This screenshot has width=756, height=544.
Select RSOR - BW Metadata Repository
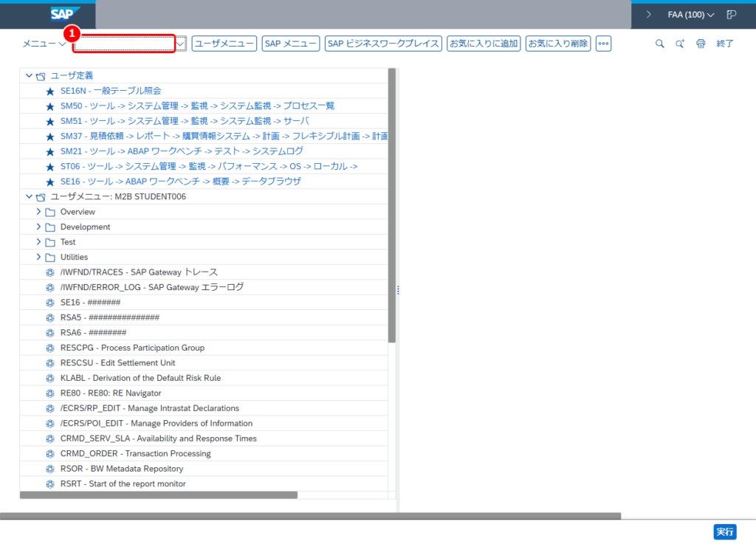122,469
